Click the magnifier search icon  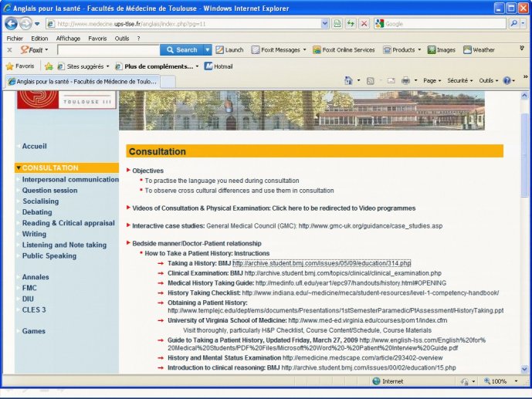click(513, 23)
